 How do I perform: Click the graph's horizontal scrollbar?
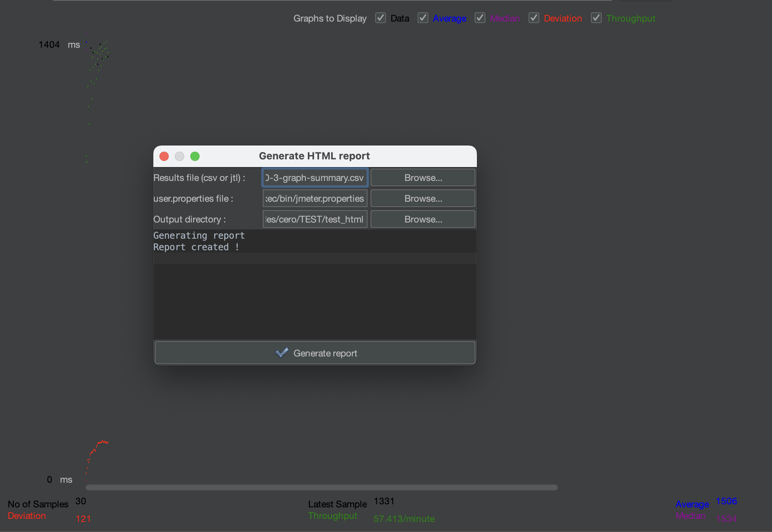[x=321, y=487]
